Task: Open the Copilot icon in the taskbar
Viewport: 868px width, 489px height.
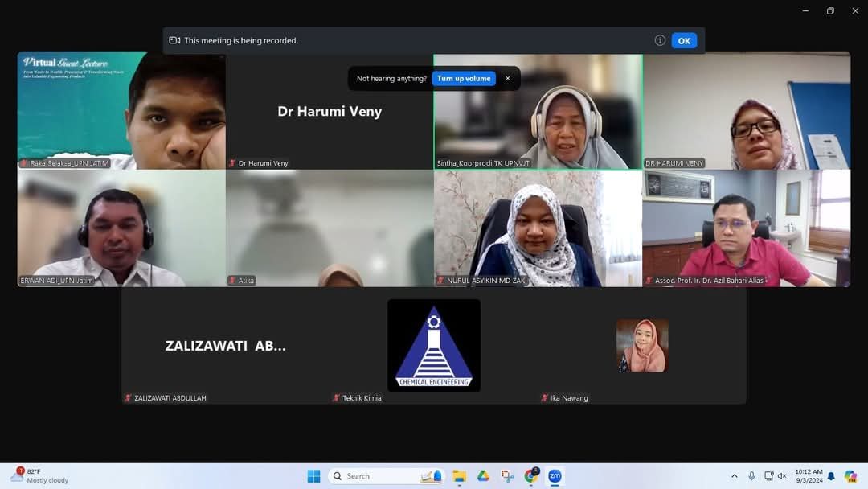Action: 850,475
